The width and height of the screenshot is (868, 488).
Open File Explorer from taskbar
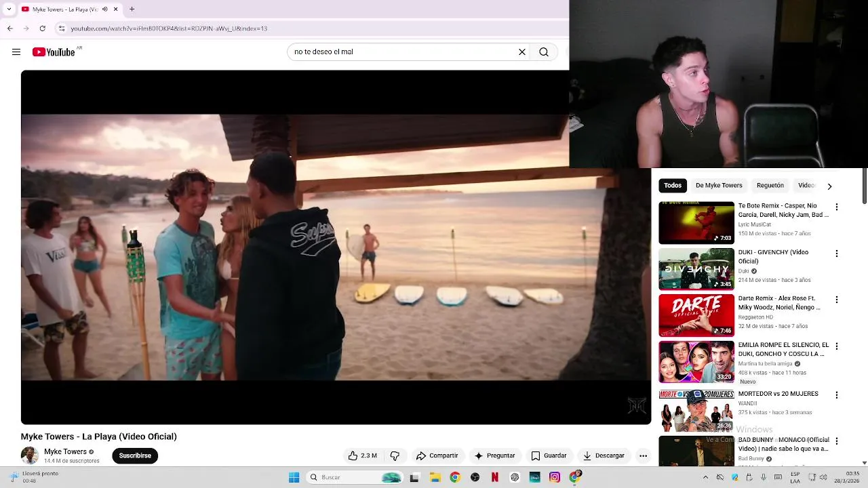tap(435, 478)
